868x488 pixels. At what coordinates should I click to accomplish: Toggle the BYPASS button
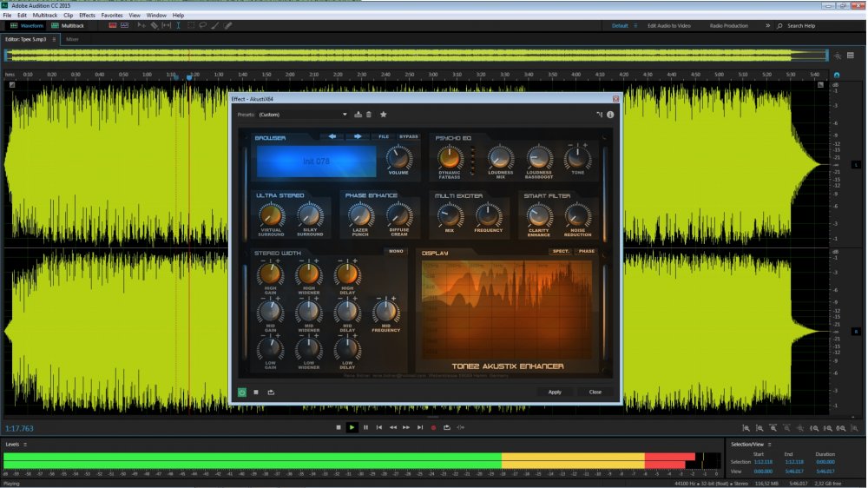(x=409, y=136)
